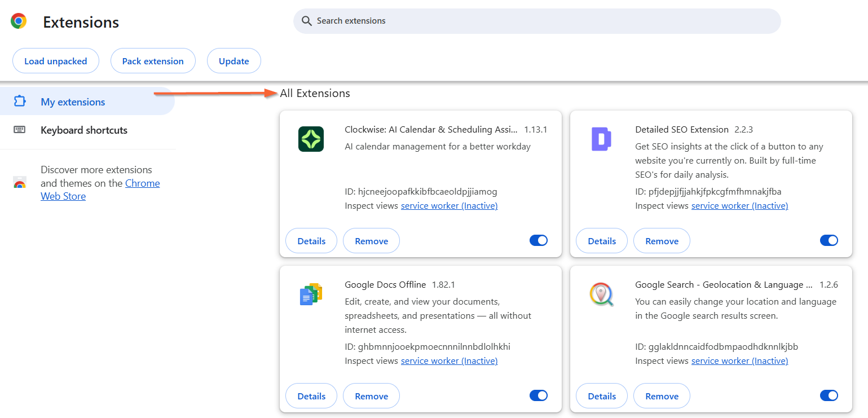Click Detailed SEO version 2.2.3
The width and height of the screenshot is (868, 418).
pyautogui.click(x=743, y=129)
